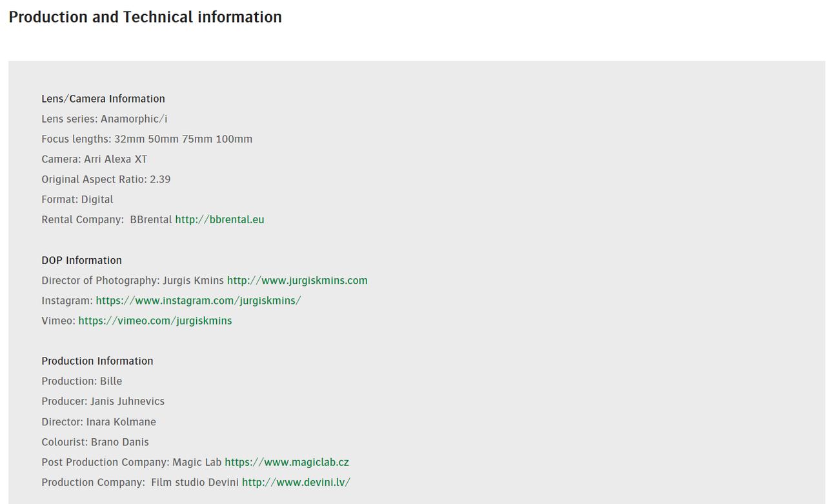Click 'Director of Photography: Jurgis Kmins' text

(132, 280)
